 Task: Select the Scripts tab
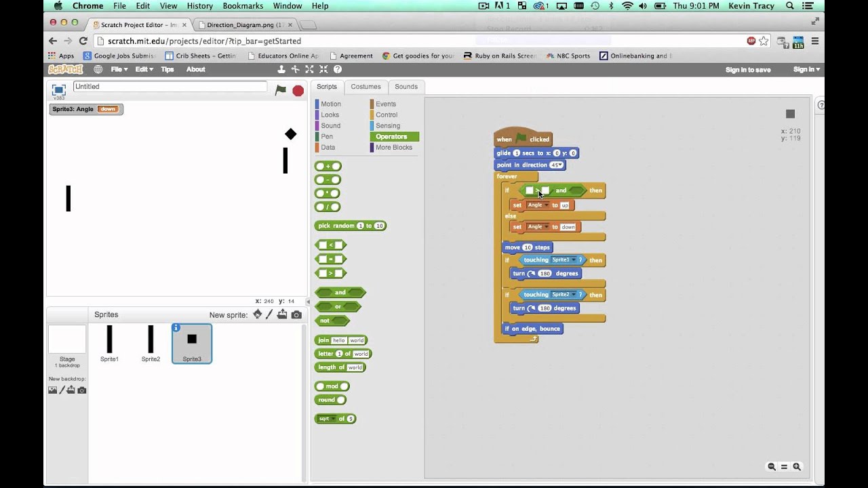click(x=326, y=87)
